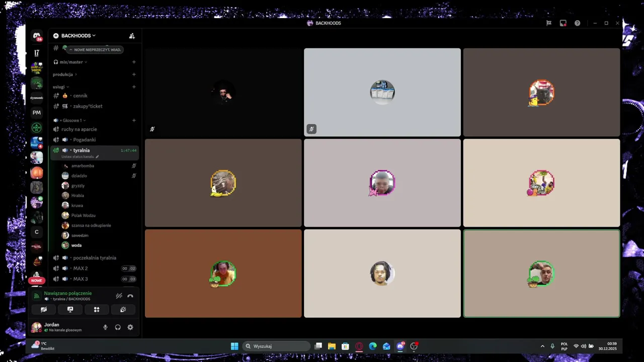Mute microphone in user panel
Image resolution: width=644 pixels, height=362 pixels.
[x=105, y=327]
